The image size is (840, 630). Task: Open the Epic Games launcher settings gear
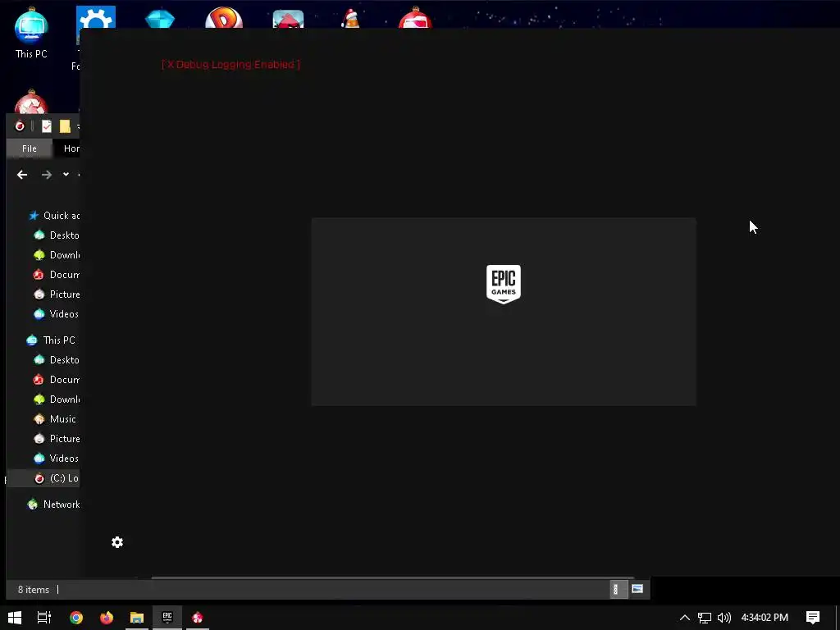tap(117, 542)
